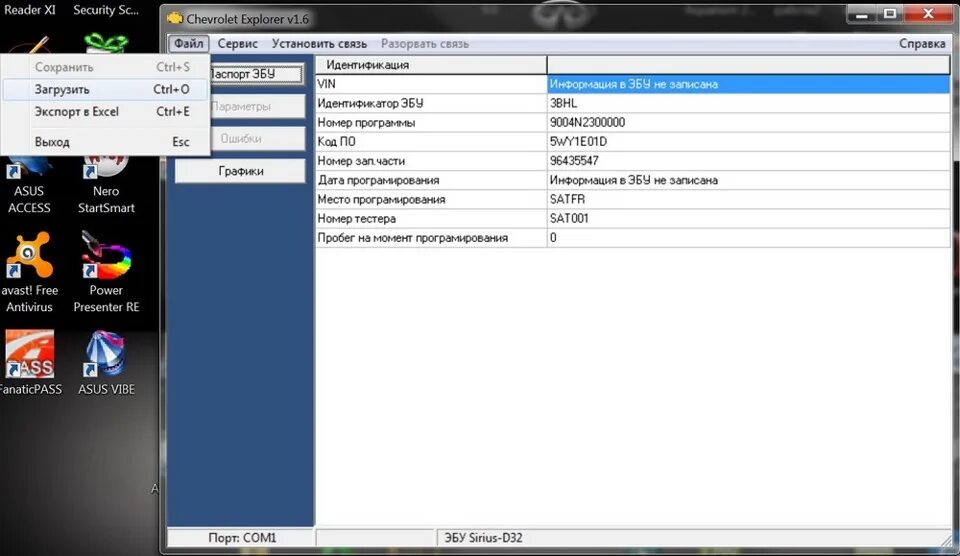Choose Загрузить from the Файл menu
This screenshot has width=960, height=556.
[106, 89]
